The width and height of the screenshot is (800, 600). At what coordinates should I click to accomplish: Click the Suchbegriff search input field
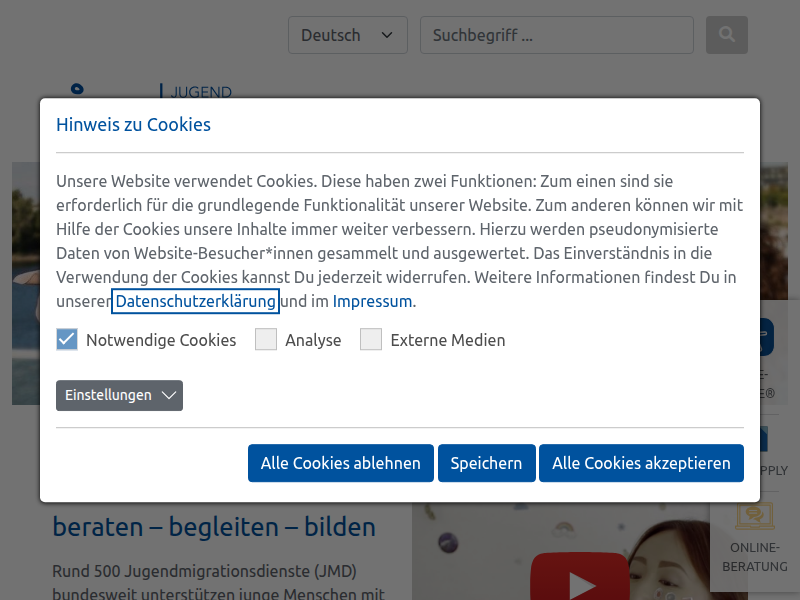pos(556,35)
